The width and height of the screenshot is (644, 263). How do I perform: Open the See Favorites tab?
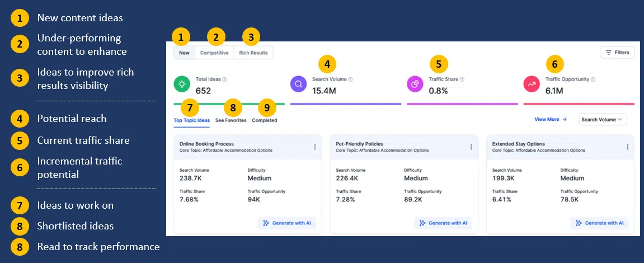pyautogui.click(x=231, y=120)
